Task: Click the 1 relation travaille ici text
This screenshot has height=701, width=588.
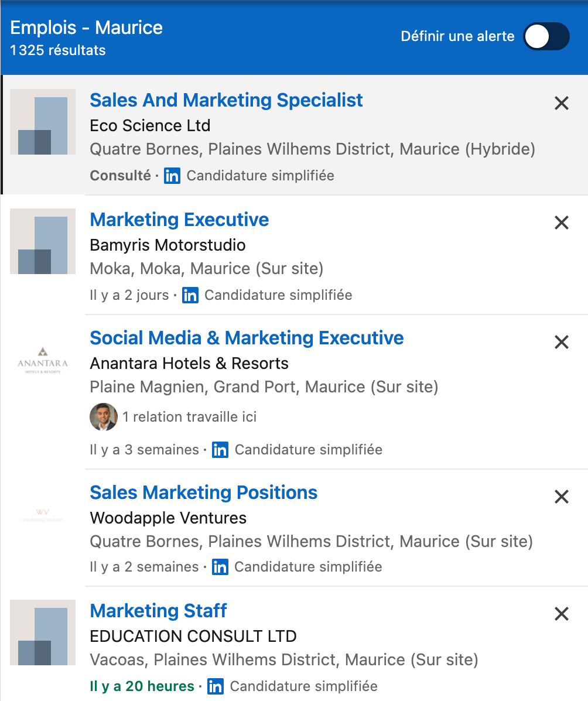Action: [x=189, y=417]
